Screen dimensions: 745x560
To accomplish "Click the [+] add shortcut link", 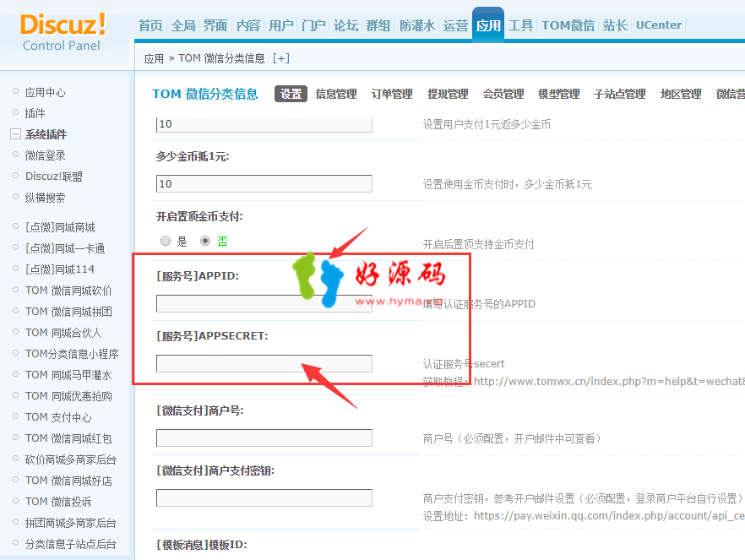I will click(280, 58).
